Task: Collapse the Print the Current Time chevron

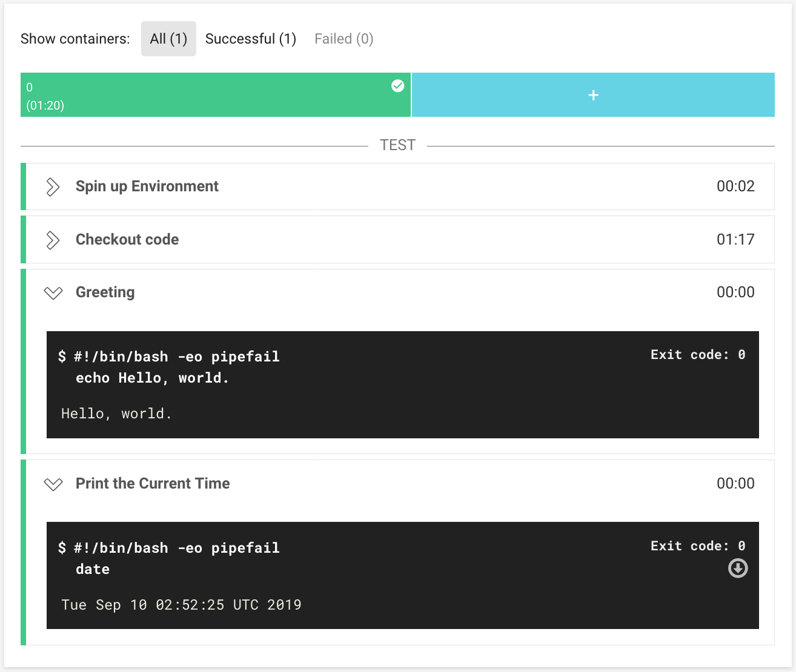Action: [x=53, y=484]
